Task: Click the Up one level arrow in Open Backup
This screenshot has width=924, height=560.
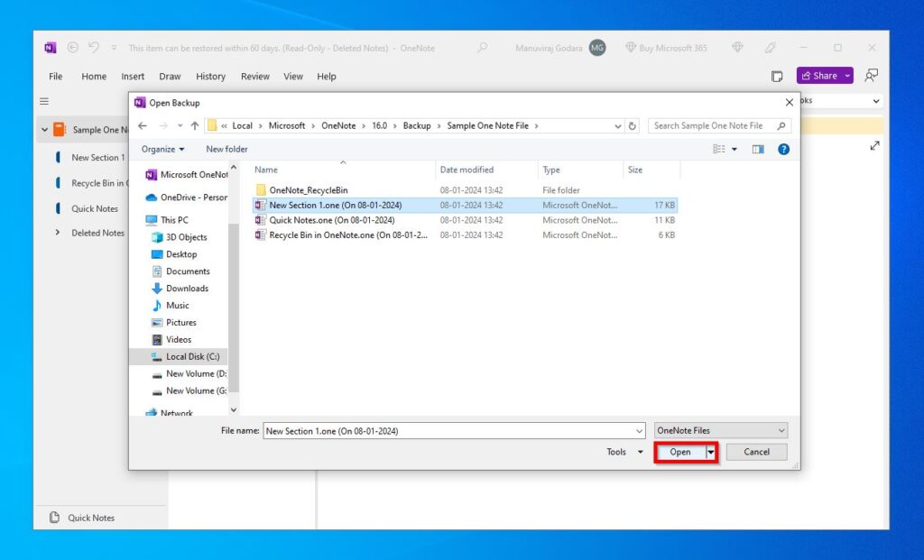Action: (x=197, y=125)
